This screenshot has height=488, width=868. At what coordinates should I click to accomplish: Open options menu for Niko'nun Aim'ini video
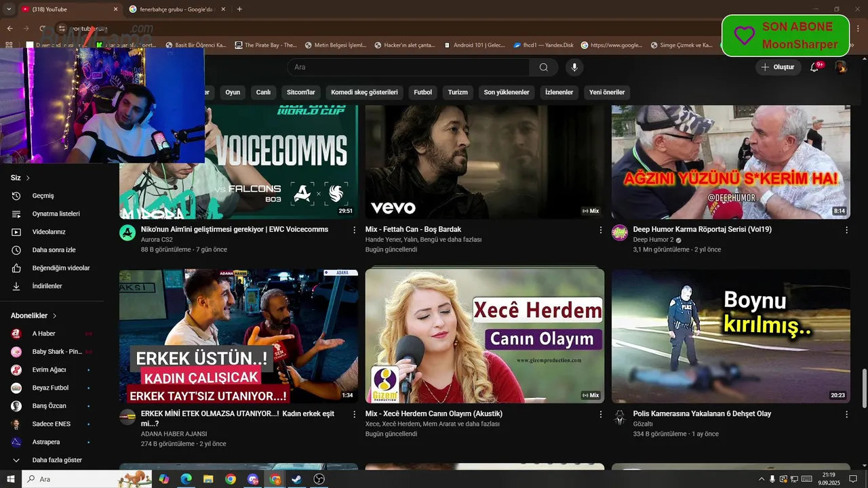point(354,230)
